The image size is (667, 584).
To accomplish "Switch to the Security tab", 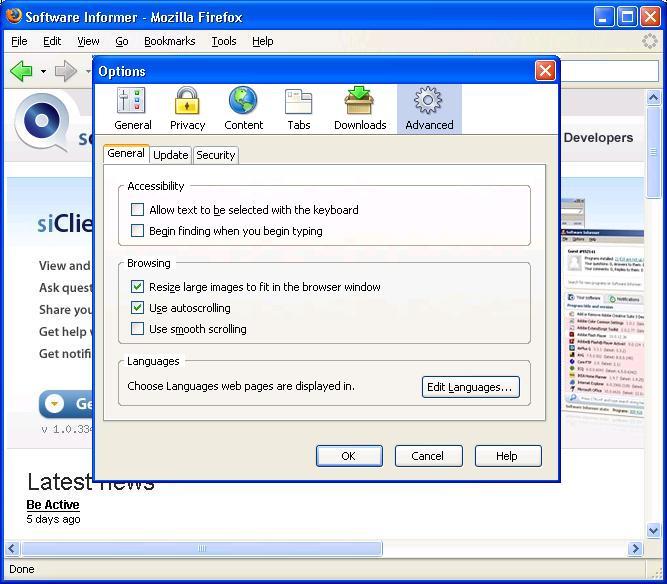I will [x=216, y=155].
